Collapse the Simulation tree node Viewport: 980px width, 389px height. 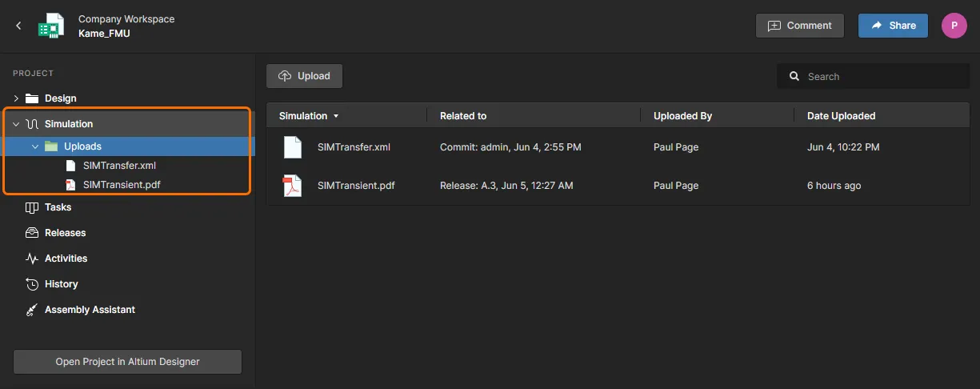16,124
